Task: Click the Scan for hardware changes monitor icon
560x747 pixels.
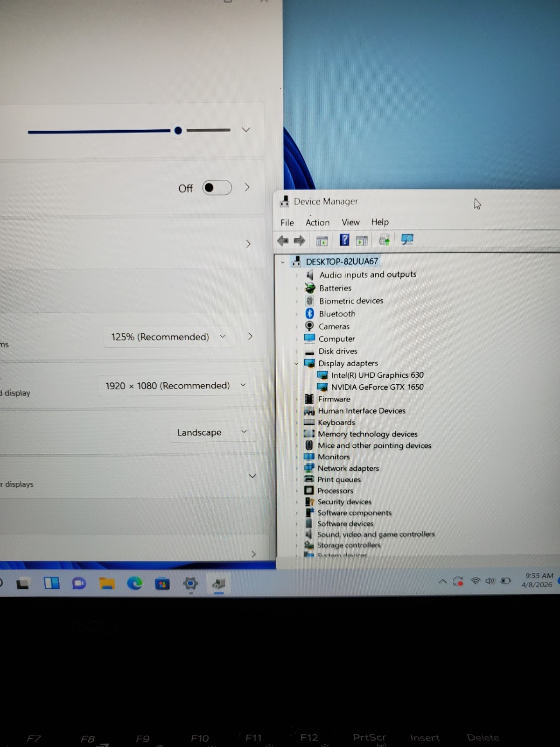Action: point(407,240)
